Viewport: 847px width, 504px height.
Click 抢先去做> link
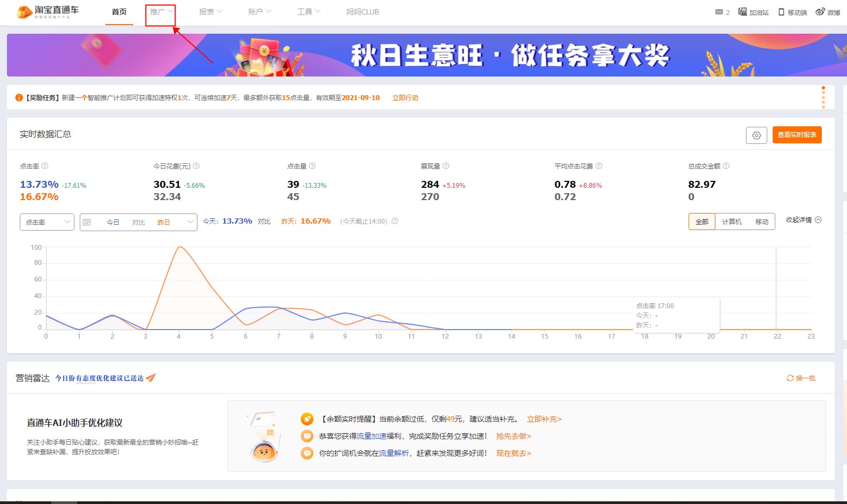tap(514, 436)
